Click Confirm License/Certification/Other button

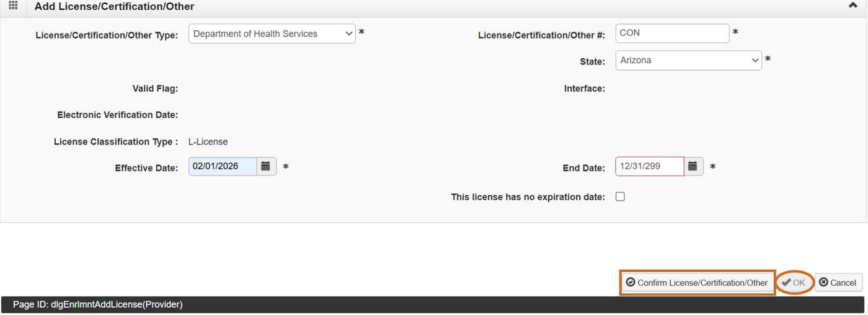pyautogui.click(x=697, y=283)
